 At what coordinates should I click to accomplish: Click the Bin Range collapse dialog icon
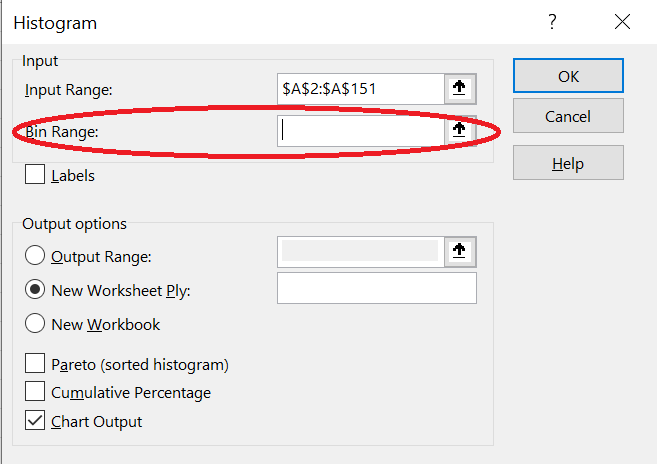(x=459, y=130)
